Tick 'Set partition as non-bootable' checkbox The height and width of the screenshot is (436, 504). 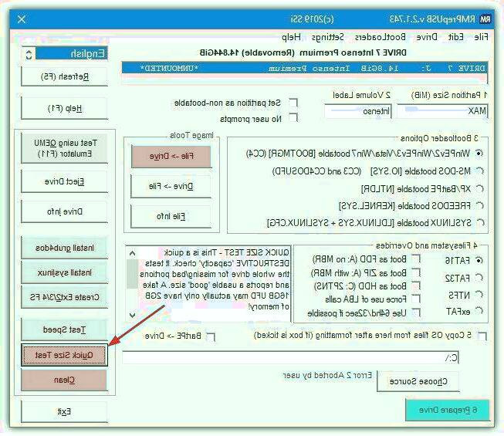point(293,103)
